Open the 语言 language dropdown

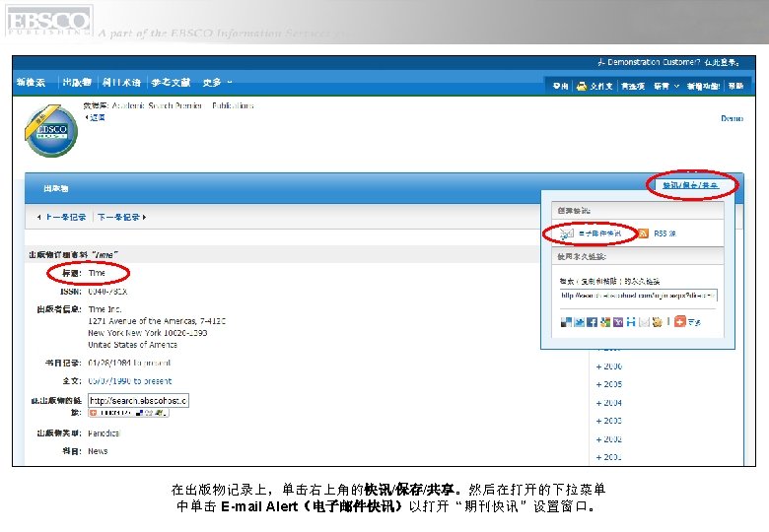tap(666, 87)
